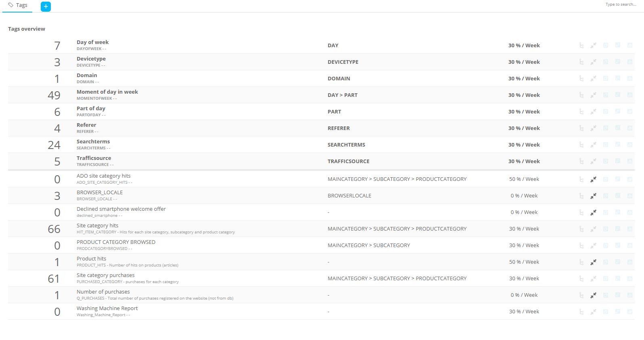The image size is (644, 340).
Task: Select the 'Number of purchases' tag name
Action: pos(103,292)
